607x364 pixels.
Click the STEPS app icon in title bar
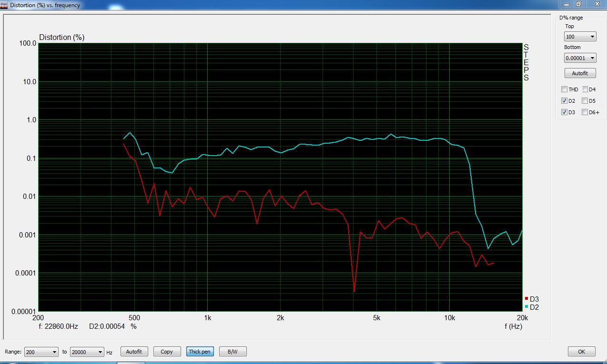[x=4, y=5]
